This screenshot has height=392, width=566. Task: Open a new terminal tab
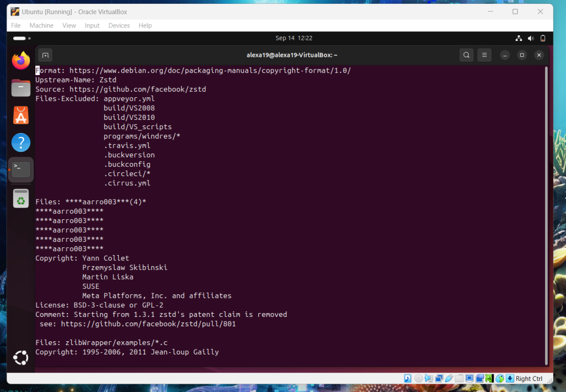pos(45,55)
